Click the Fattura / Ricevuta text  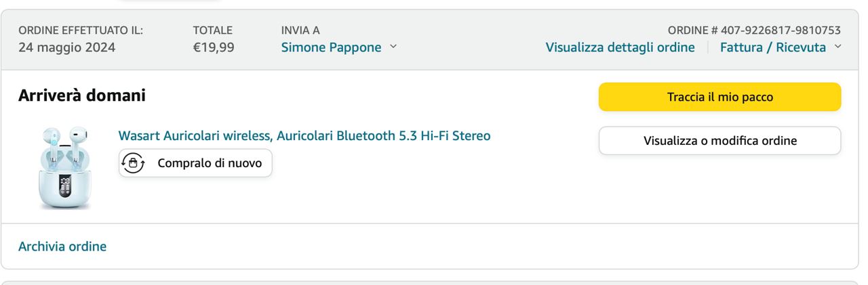pos(772,47)
